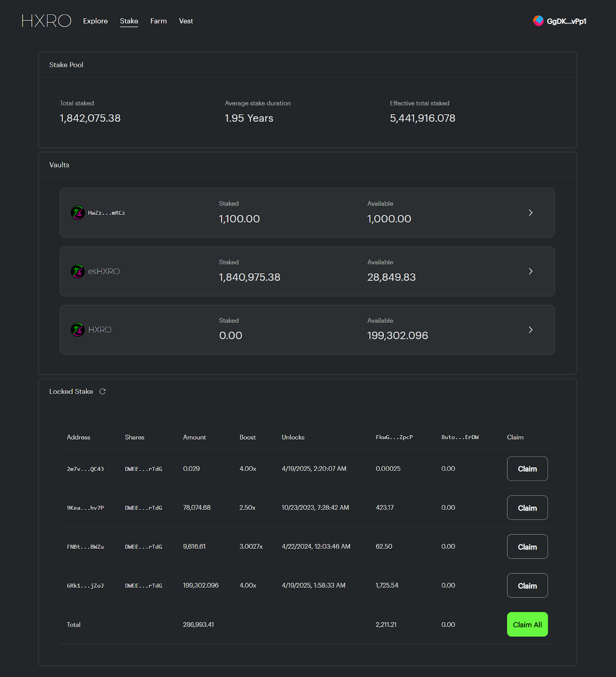The height and width of the screenshot is (677, 616).
Task: Click the Boost column header
Action: tap(247, 437)
